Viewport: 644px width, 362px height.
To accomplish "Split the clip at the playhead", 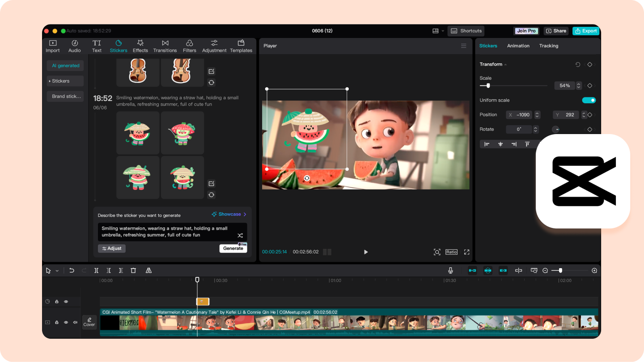I will point(96,270).
